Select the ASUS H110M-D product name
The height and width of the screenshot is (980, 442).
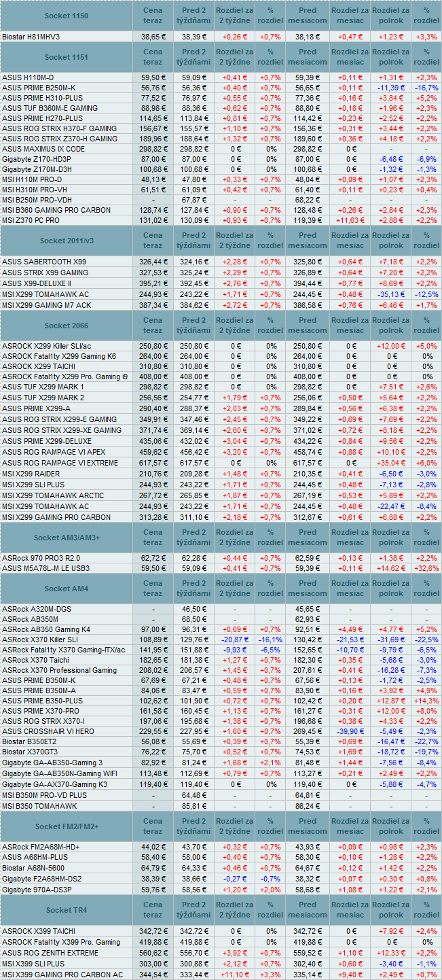pyautogui.click(x=27, y=77)
